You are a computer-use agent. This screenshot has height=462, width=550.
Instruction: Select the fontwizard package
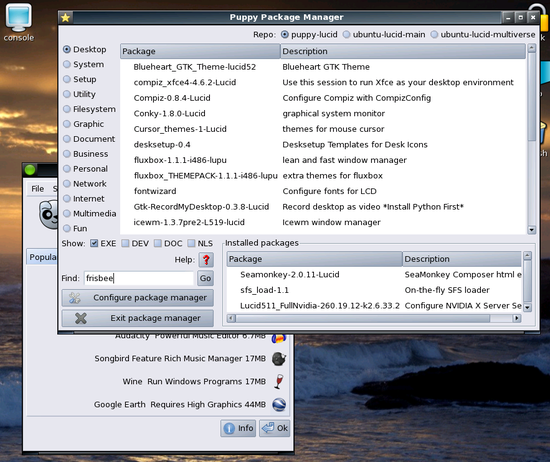[323, 191]
